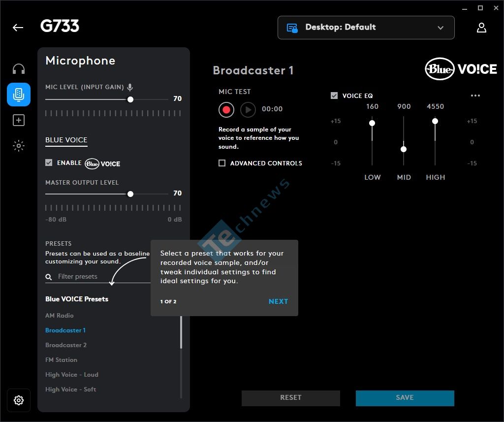This screenshot has height=422, width=504.
Task: Open the user account profile icon
Action: coord(481,28)
